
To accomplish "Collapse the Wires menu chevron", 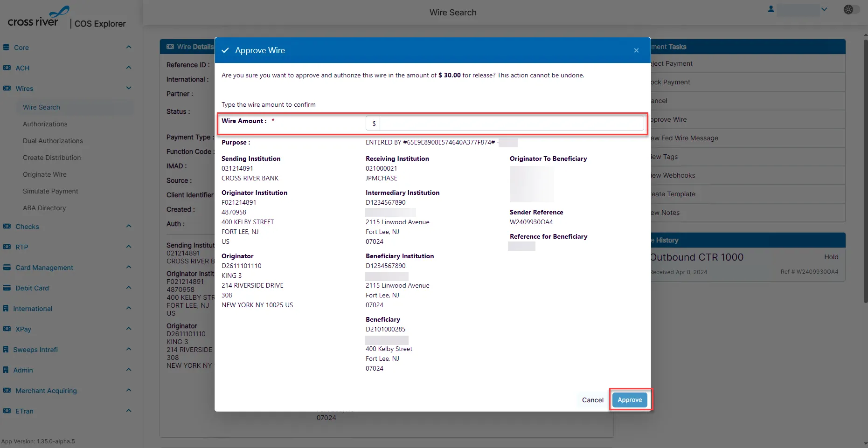I will coord(129,88).
